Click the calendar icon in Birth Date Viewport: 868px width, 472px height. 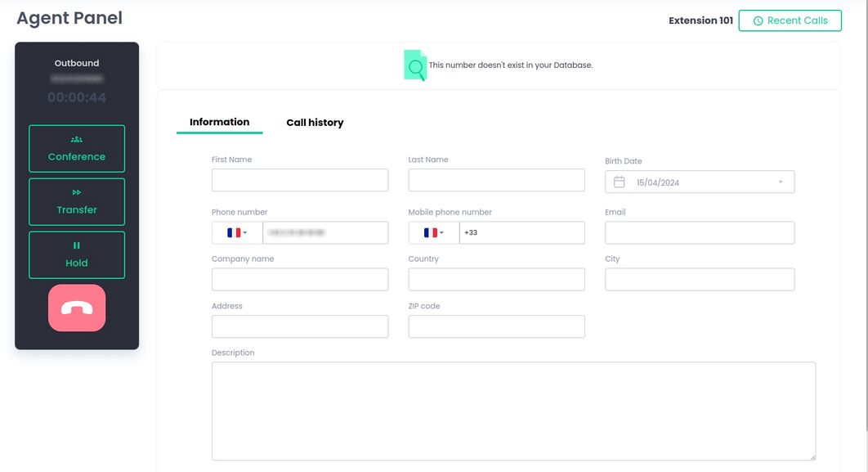point(620,182)
